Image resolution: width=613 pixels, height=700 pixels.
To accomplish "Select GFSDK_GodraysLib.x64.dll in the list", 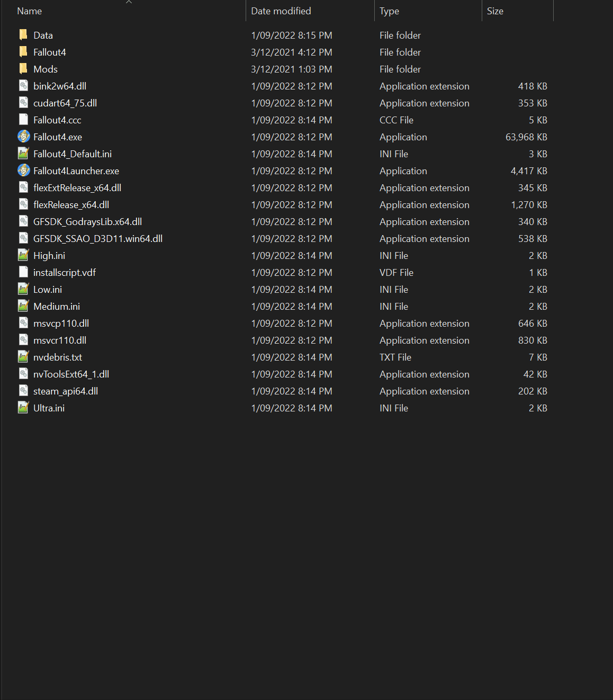I will tap(87, 222).
